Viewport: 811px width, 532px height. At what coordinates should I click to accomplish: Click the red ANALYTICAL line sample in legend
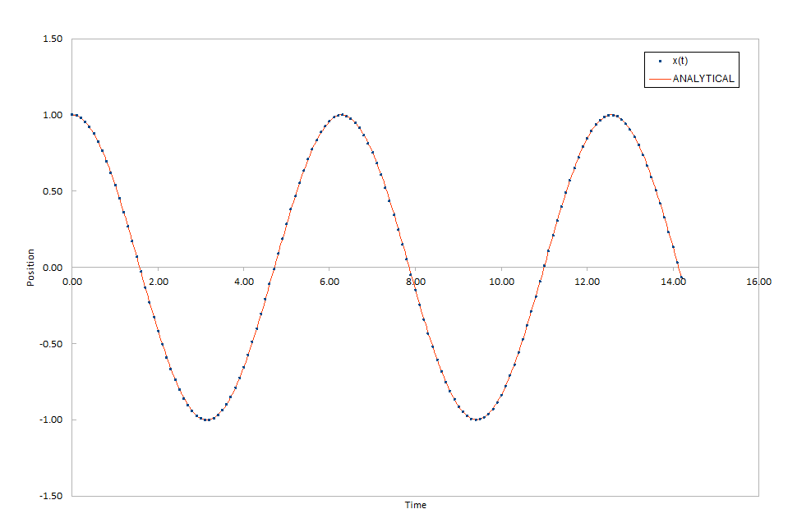pos(660,79)
